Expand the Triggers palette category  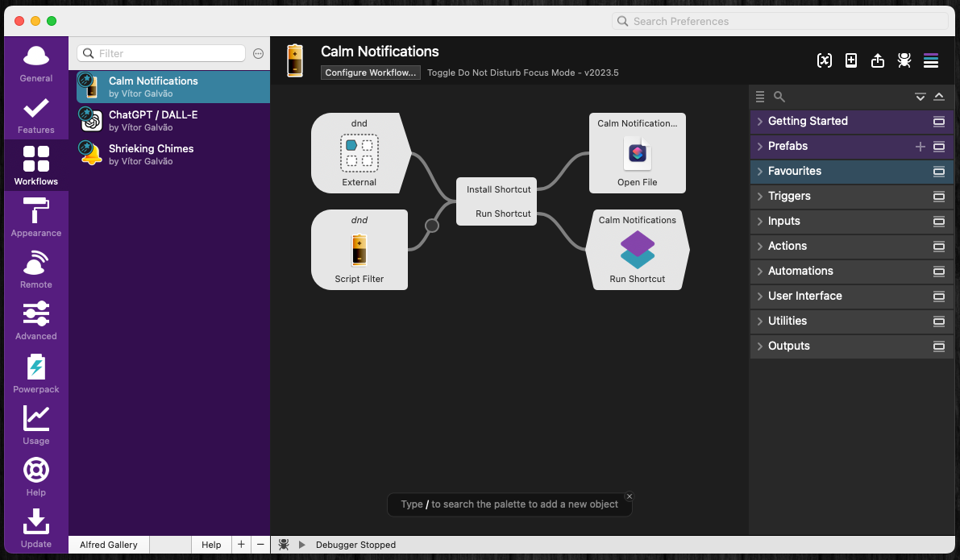click(789, 196)
